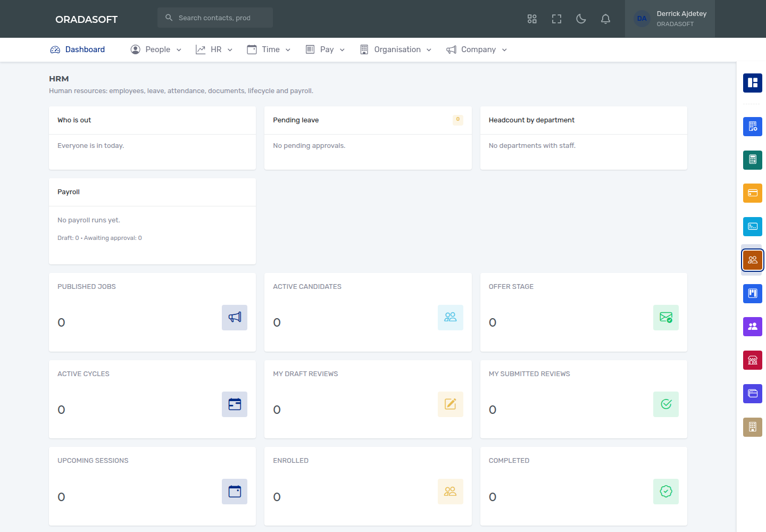Viewport: 766px width, 532px height.
Task: Click the badge icon in the Completed card
Action: [x=666, y=492]
